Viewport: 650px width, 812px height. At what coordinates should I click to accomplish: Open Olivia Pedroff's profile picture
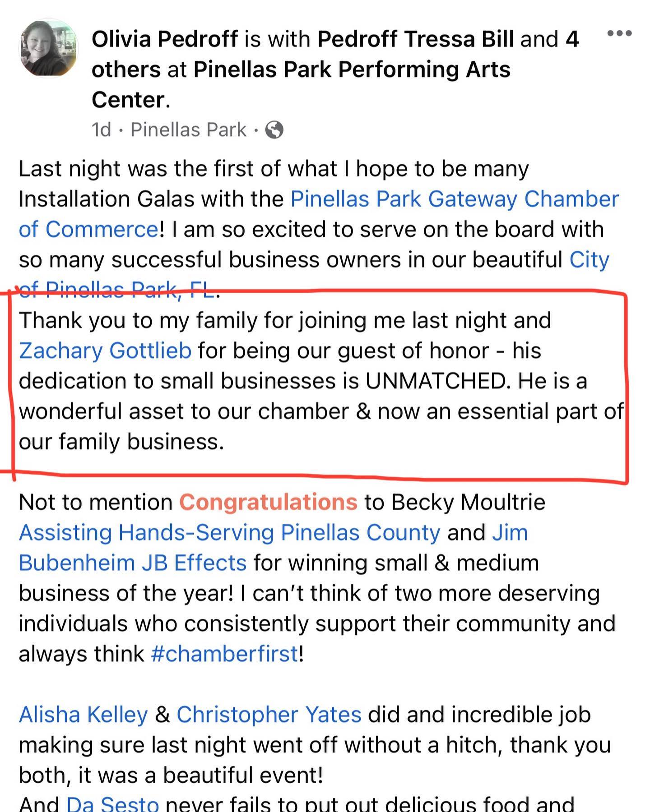[x=49, y=48]
